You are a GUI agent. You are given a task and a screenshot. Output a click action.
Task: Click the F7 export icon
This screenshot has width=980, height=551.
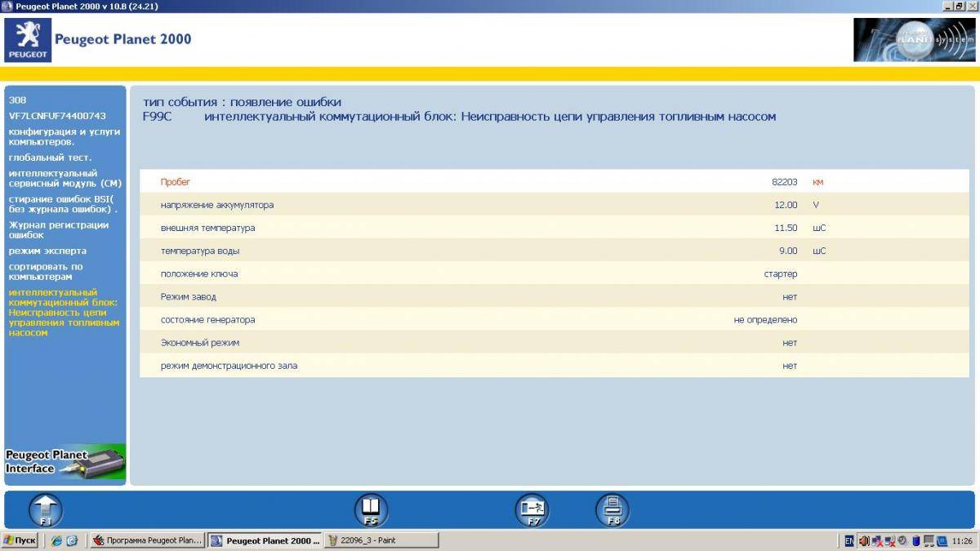tap(532, 510)
